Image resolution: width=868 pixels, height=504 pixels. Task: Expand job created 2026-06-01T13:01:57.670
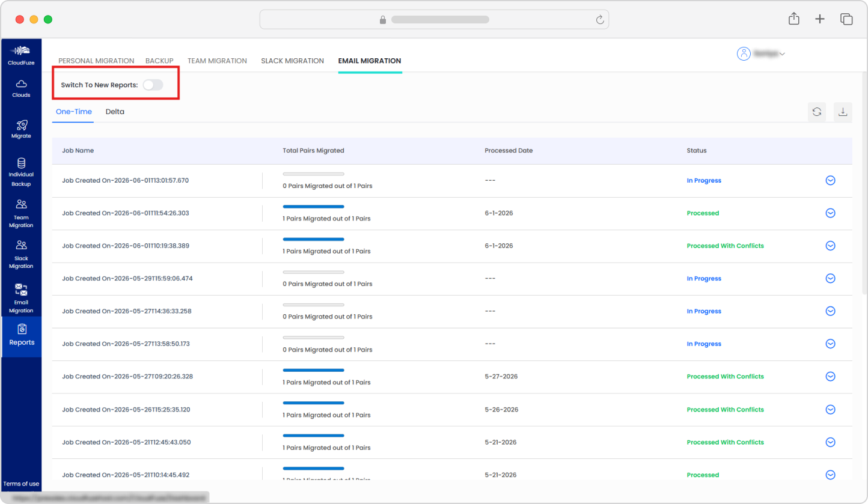(x=831, y=180)
